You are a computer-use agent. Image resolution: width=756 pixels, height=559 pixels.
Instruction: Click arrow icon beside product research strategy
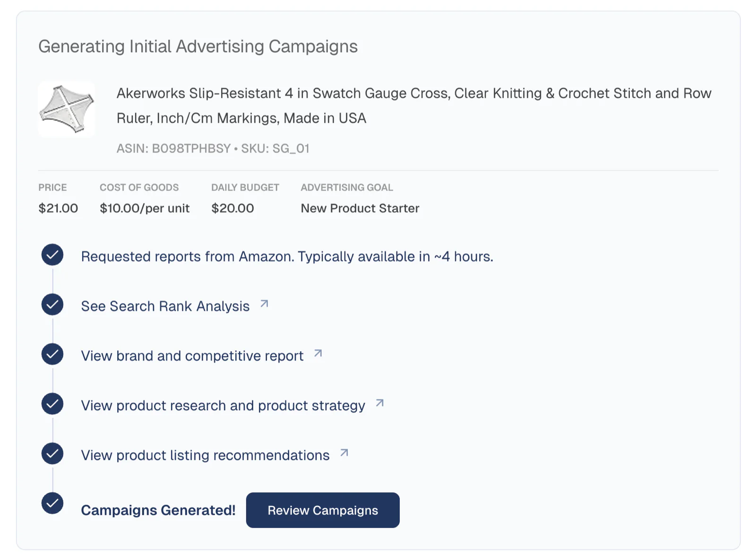pyautogui.click(x=380, y=403)
